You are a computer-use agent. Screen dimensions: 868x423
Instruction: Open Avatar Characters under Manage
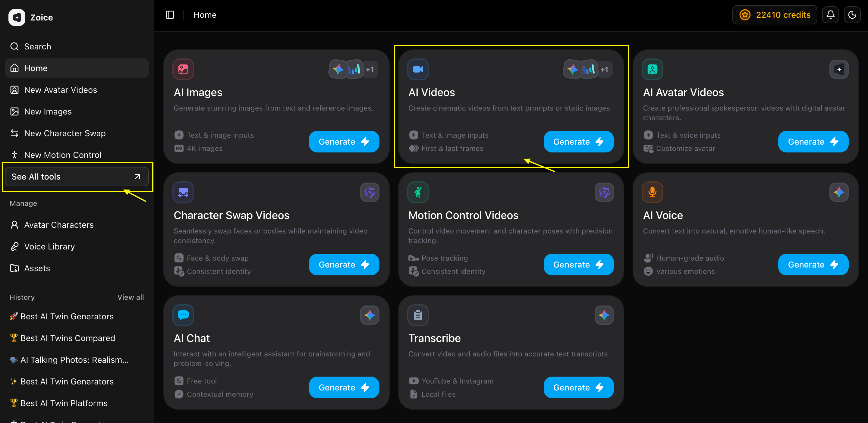[77, 225]
